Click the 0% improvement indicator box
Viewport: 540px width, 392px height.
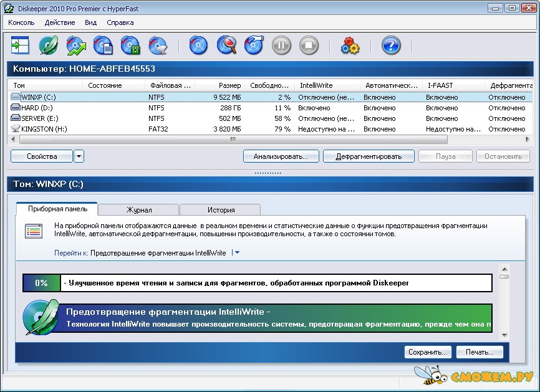pos(41,283)
